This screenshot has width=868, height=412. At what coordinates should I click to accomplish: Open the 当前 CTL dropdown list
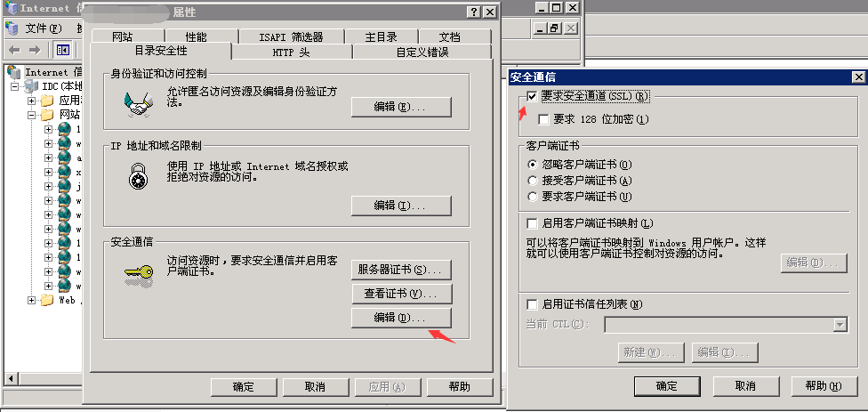841,325
